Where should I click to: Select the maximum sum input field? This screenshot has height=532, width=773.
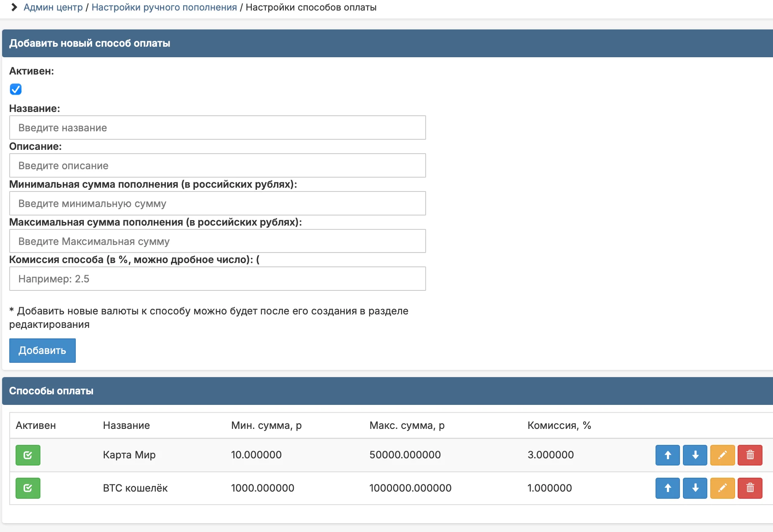[218, 241]
